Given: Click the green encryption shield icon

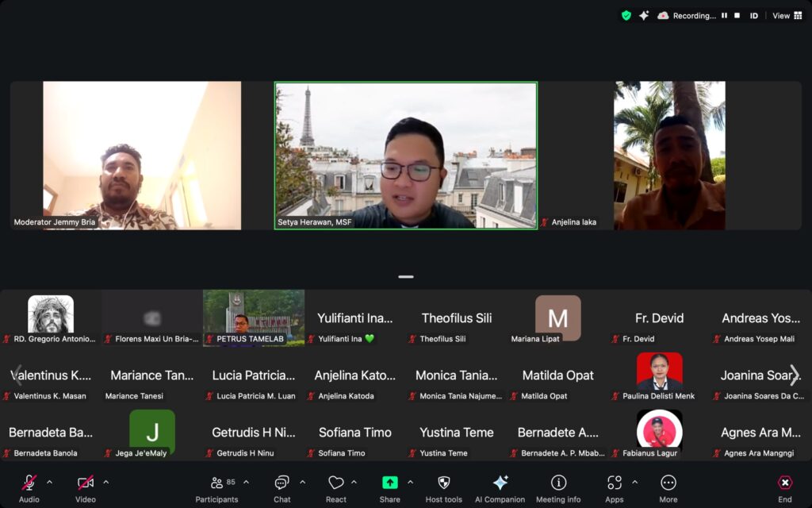Looking at the screenshot, I should [626, 16].
